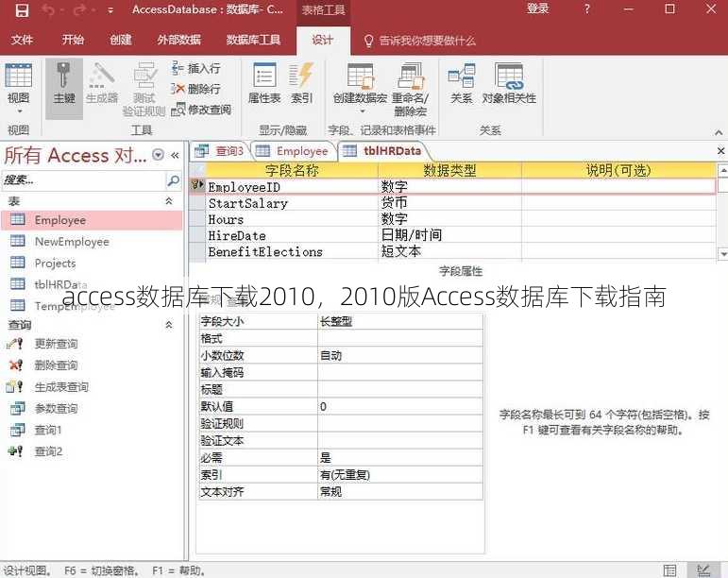Switch to the 开始 ribbon tab
The height and width of the screenshot is (578, 728).
coord(73,40)
